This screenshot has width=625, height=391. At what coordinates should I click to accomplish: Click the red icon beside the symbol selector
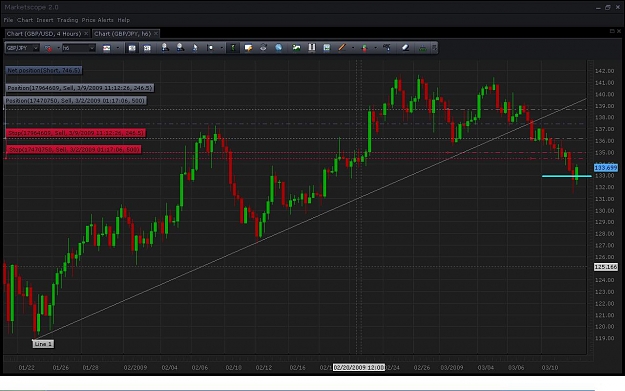pyautogui.click(x=48, y=48)
